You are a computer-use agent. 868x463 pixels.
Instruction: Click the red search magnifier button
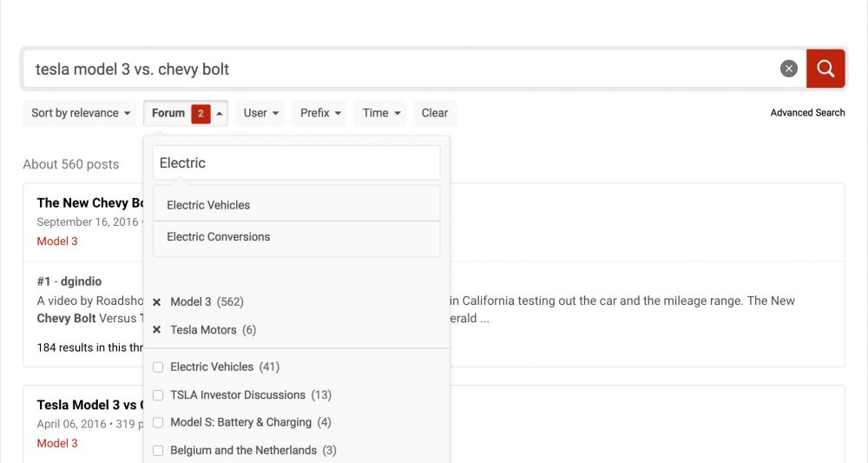pos(825,69)
